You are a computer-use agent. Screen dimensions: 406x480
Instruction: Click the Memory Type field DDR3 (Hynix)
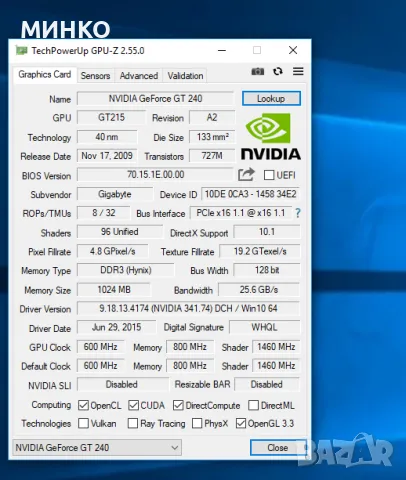[x=126, y=270]
